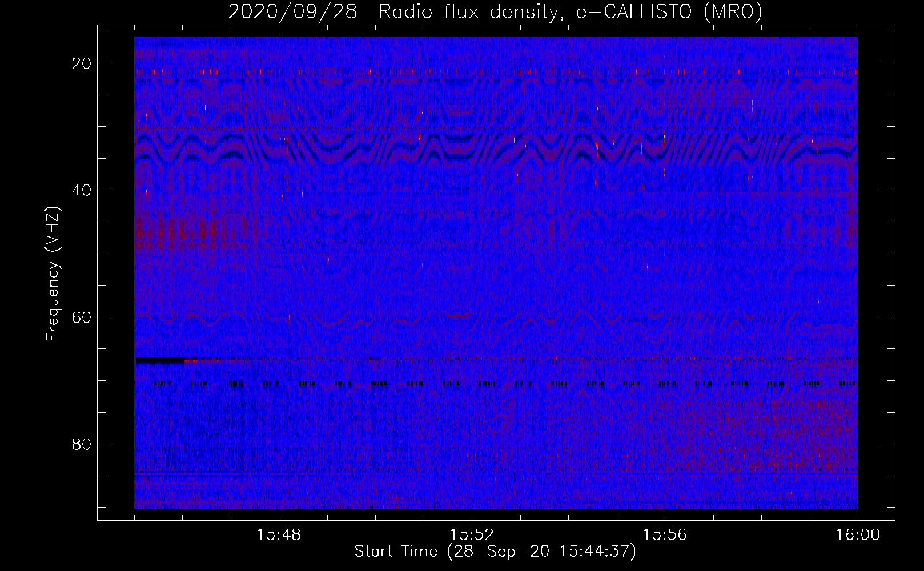Click the 'Start Time (28-Sep-20 15:44:37)' label

[495, 552]
